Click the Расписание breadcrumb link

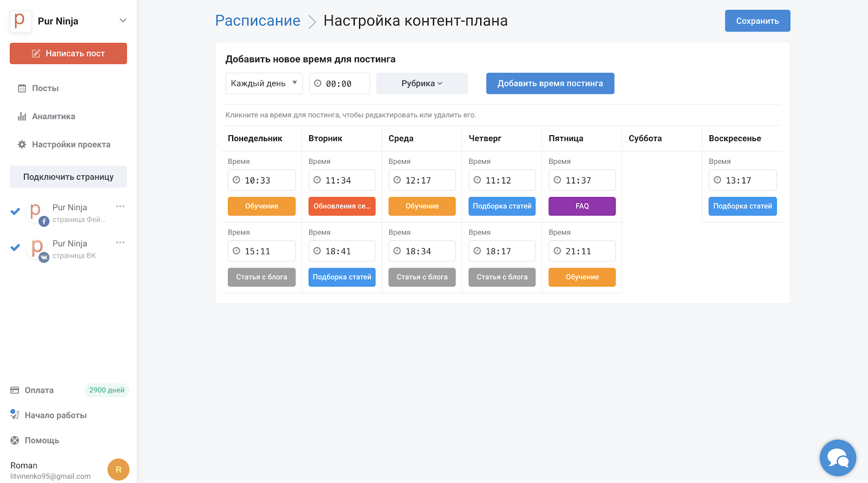point(258,21)
